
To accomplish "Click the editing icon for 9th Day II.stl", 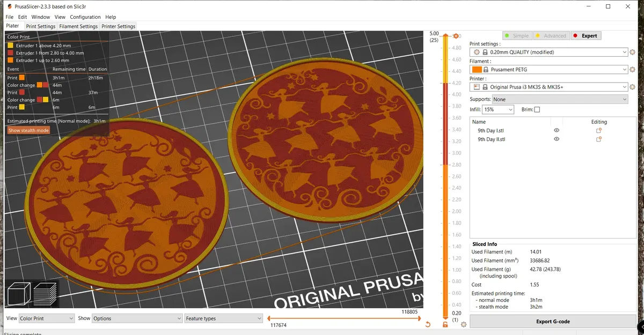I will [599, 139].
